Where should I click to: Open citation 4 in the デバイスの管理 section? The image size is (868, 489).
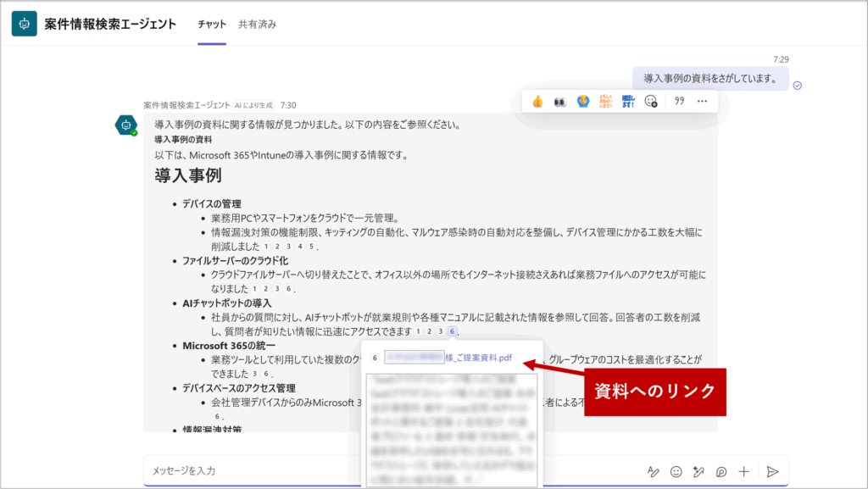click(x=300, y=247)
